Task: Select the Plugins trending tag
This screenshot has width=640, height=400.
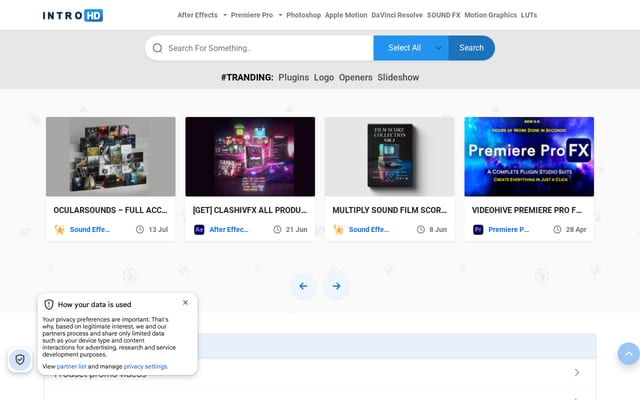Action: (x=293, y=77)
